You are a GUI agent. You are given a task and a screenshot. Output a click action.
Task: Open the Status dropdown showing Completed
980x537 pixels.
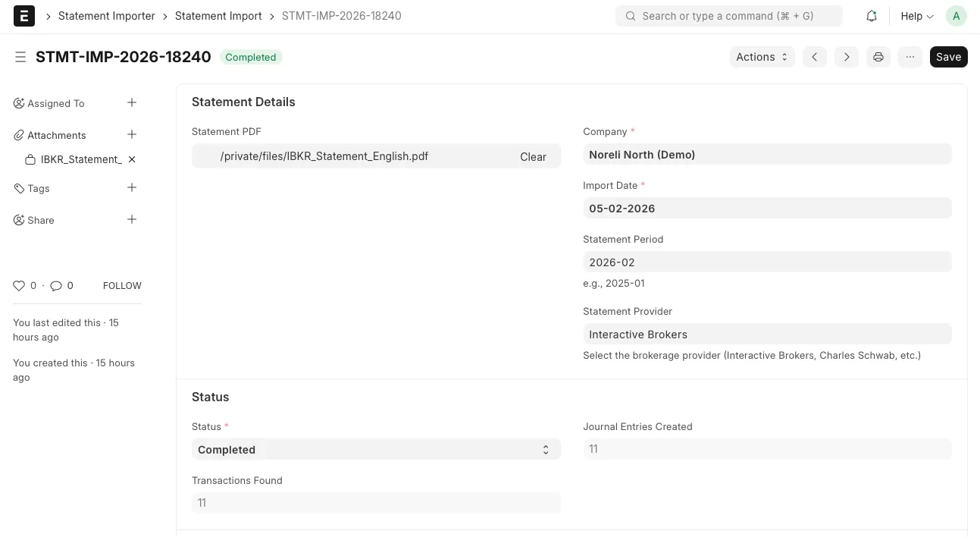pos(375,450)
